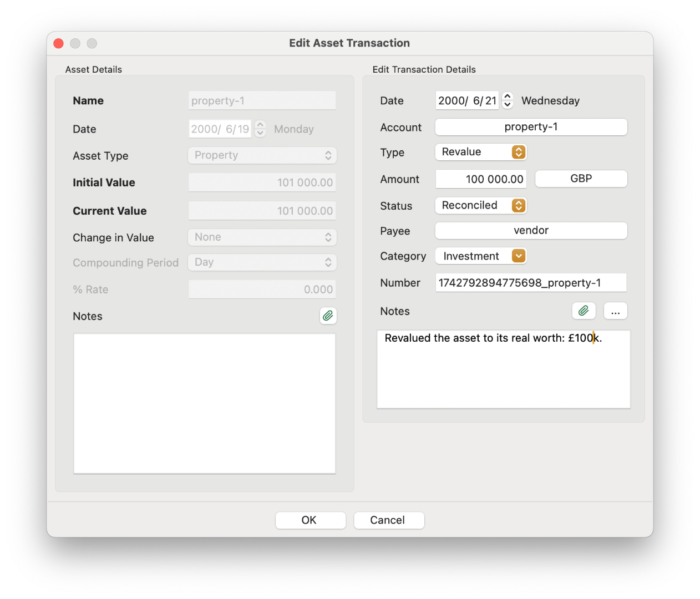The image size is (700, 599).
Task: Open the Type dropdown showing Revalue
Action: click(480, 152)
